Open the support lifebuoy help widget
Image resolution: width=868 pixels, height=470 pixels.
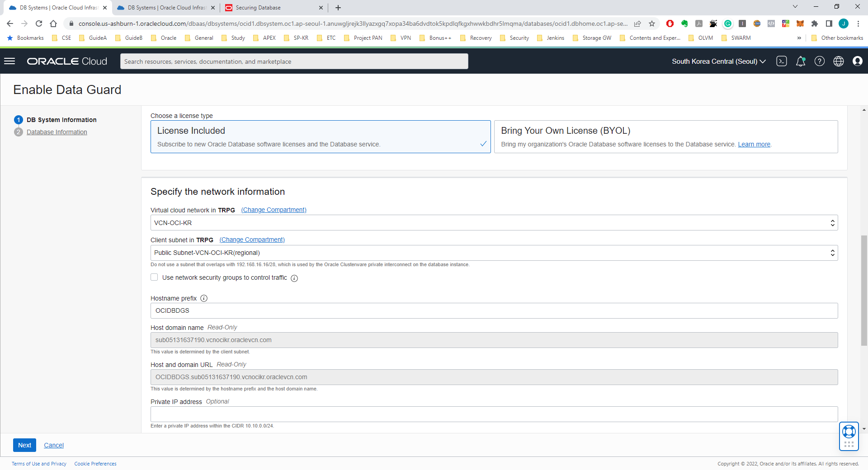[849, 437]
